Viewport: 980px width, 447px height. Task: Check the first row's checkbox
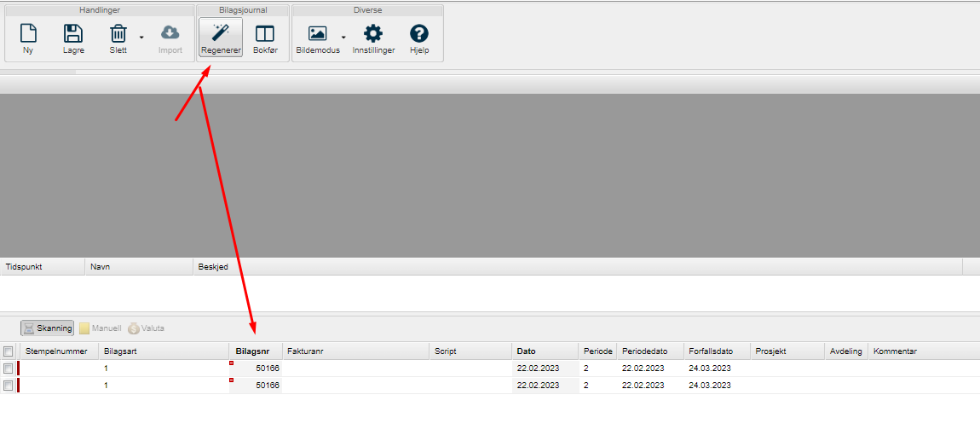9,369
